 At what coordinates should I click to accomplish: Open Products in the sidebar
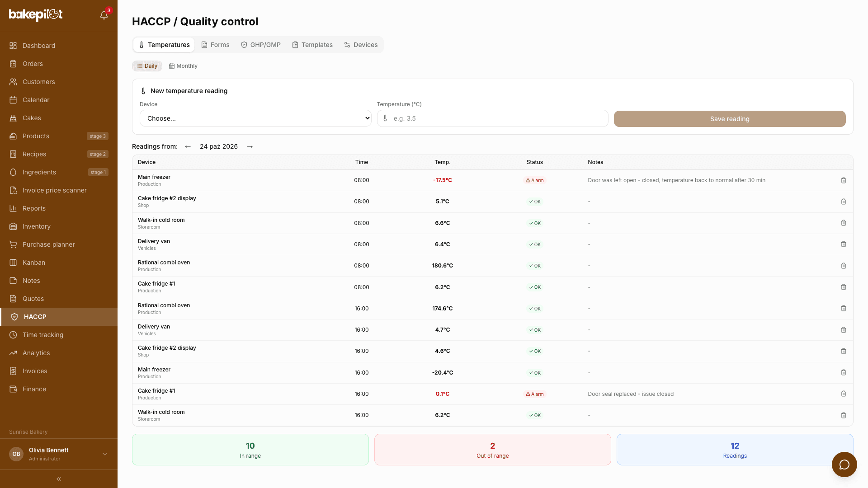[x=59, y=136]
